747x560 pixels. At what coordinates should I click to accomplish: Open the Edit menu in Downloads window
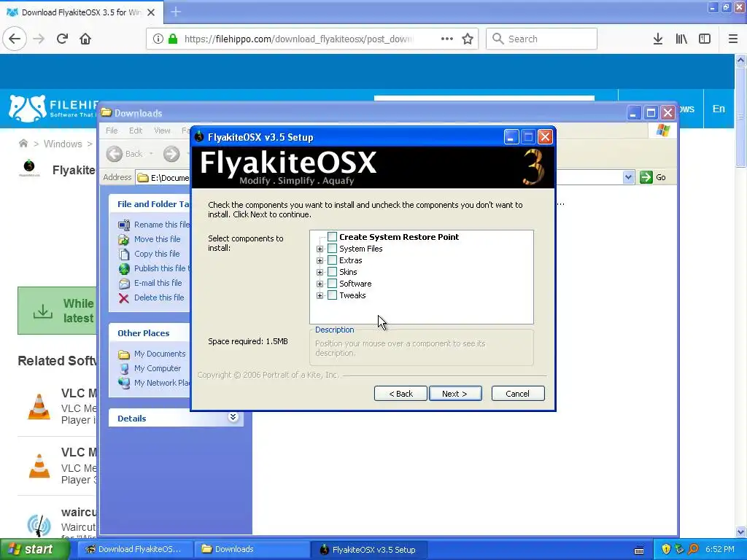tap(135, 131)
